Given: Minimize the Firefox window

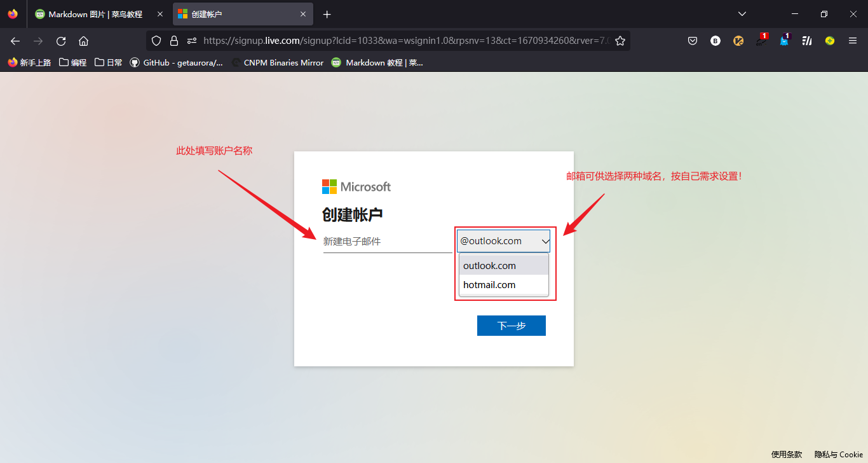Looking at the screenshot, I should pyautogui.click(x=795, y=14).
